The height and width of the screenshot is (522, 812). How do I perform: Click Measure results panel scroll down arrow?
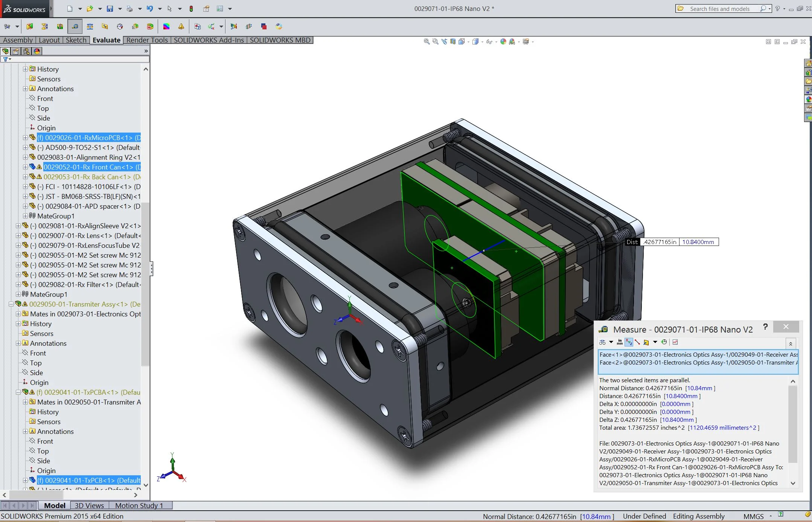(793, 483)
